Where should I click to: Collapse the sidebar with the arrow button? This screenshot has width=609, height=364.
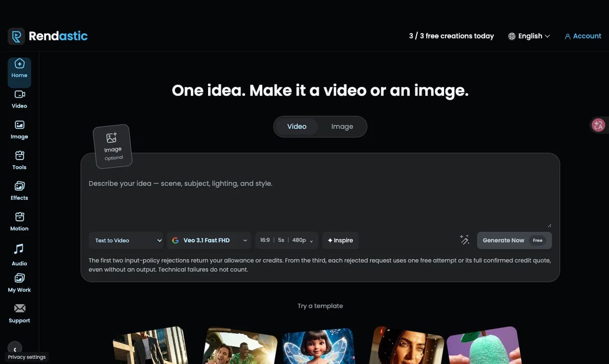tap(15, 349)
